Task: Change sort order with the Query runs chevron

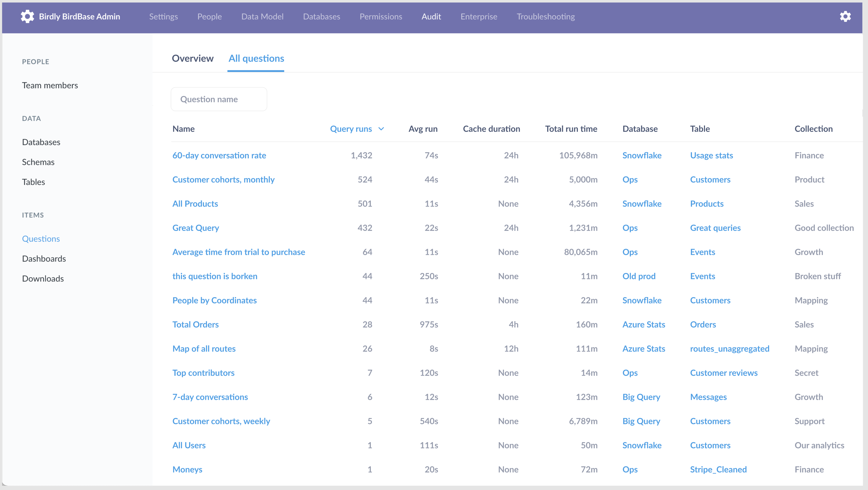Action: point(381,129)
